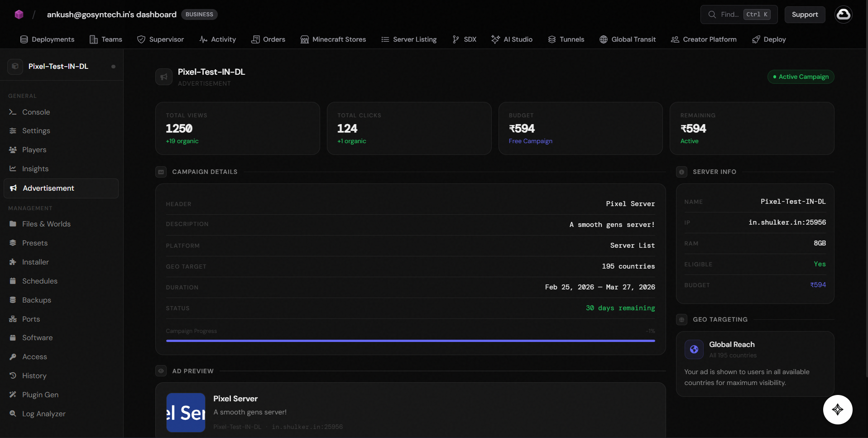This screenshot has height=438, width=868.
Task: Click the Campaign Progress bar
Action: click(410, 341)
